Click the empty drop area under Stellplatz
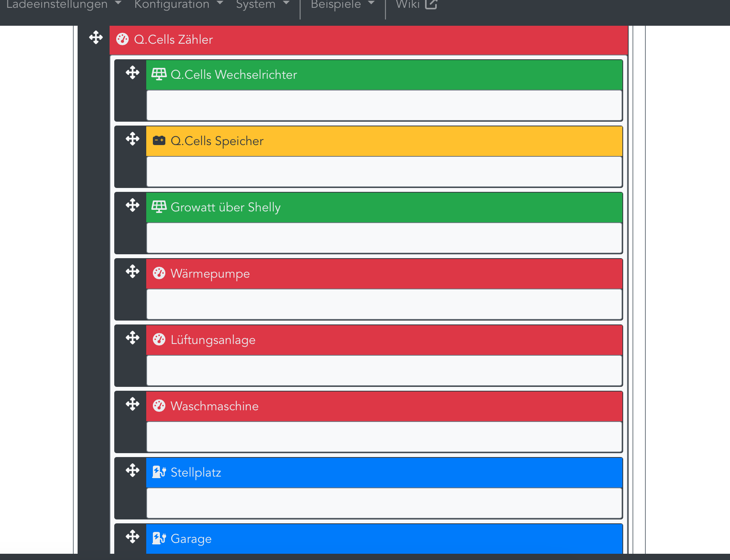 [384, 503]
